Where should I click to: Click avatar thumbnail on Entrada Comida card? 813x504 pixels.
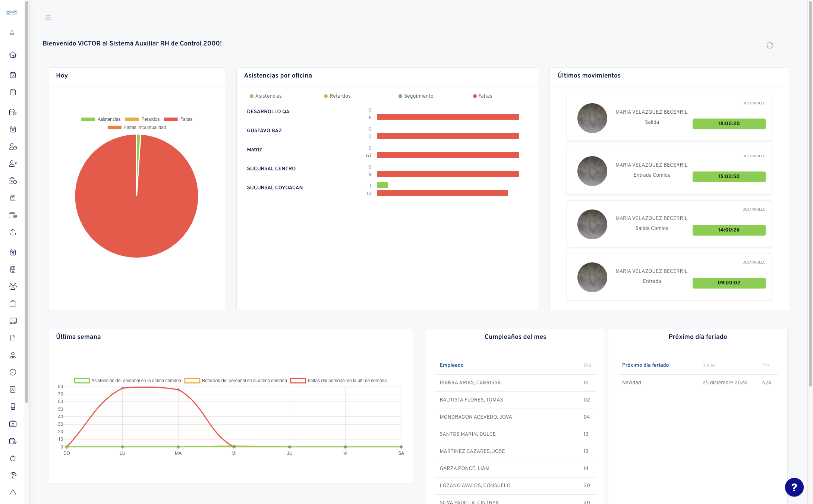(592, 171)
